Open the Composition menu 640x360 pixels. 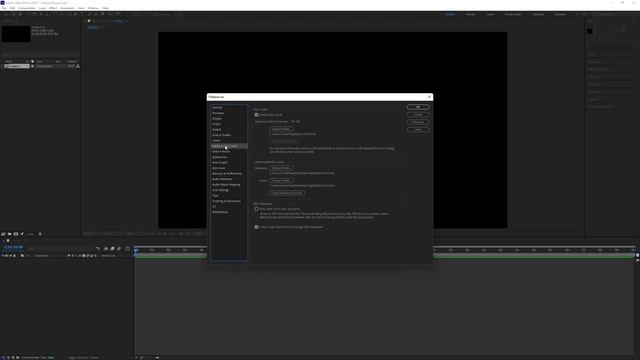tap(27, 8)
